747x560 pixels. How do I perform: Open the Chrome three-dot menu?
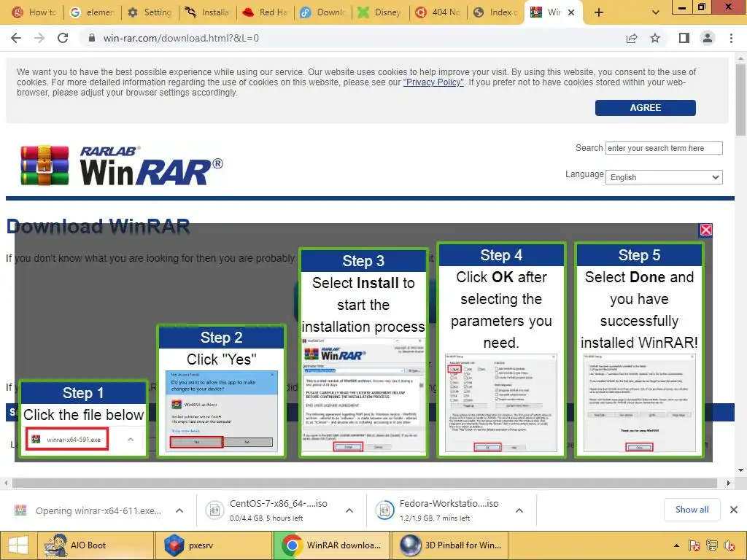731,38
